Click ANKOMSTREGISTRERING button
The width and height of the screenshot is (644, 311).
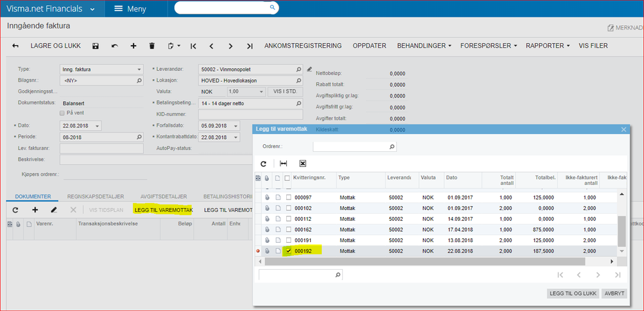click(303, 46)
